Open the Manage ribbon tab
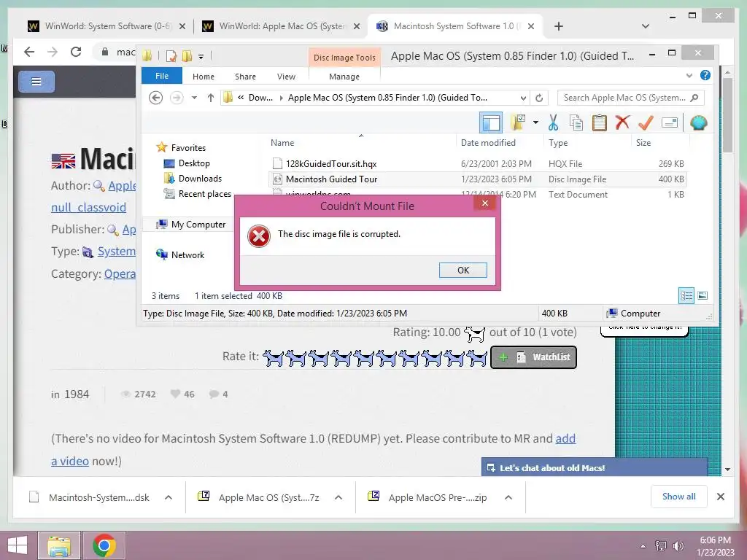747x560 pixels. click(344, 76)
